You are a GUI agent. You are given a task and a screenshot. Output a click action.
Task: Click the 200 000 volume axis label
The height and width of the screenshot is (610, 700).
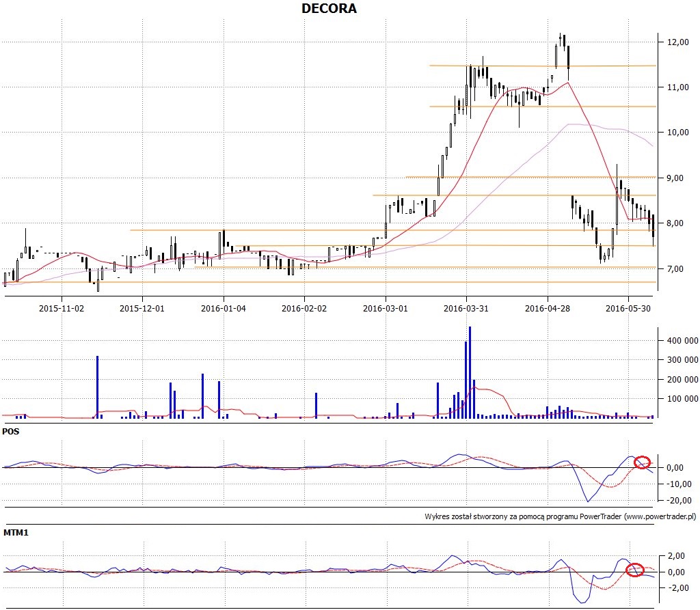683,379
